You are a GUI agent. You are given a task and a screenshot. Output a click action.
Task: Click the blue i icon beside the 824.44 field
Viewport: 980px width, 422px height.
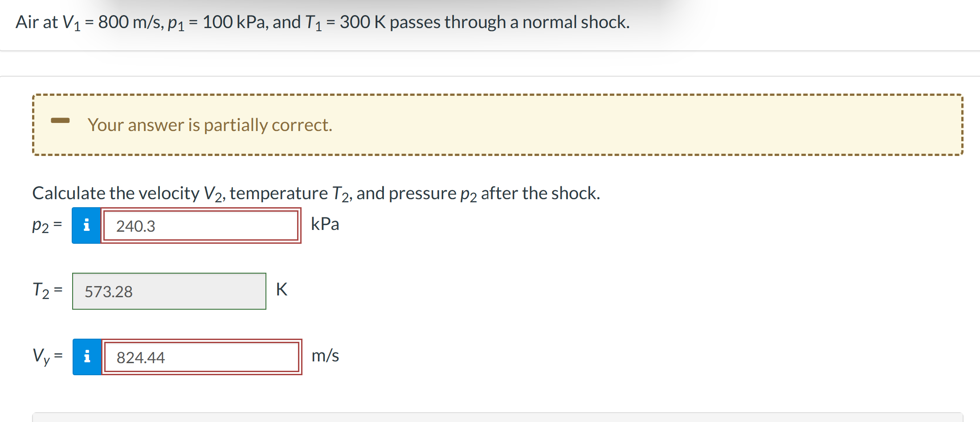[x=86, y=356]
